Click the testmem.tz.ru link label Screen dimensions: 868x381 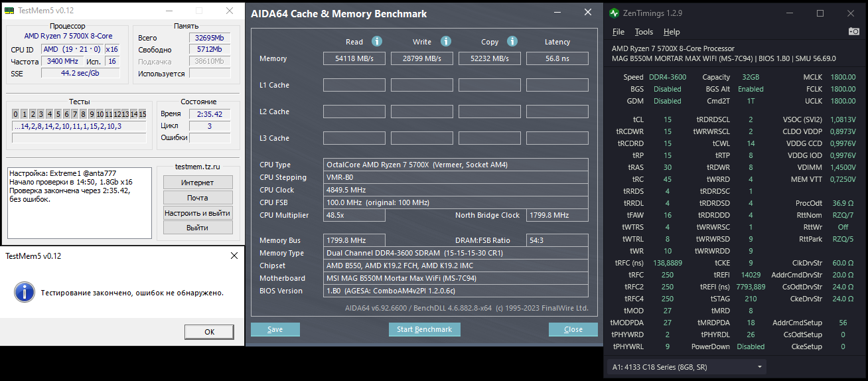(x=197, y=167)
